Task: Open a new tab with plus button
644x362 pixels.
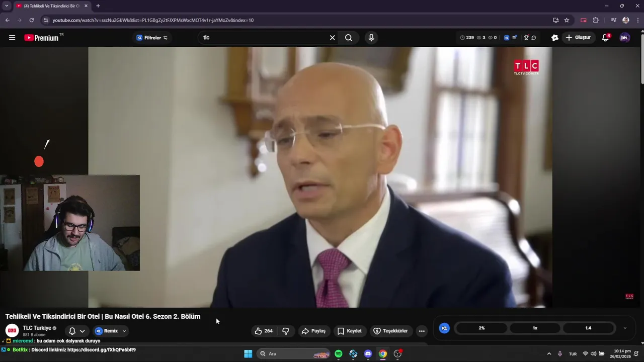Action: pos(98,6)
